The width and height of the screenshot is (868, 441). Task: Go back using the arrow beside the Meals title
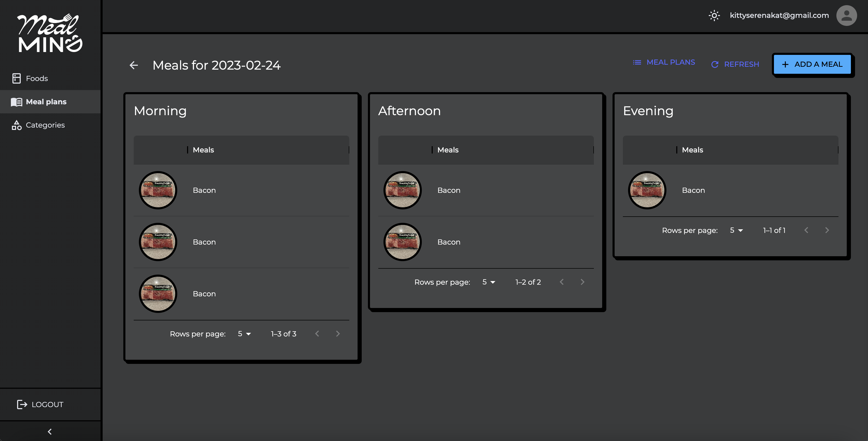click(134, 65)
